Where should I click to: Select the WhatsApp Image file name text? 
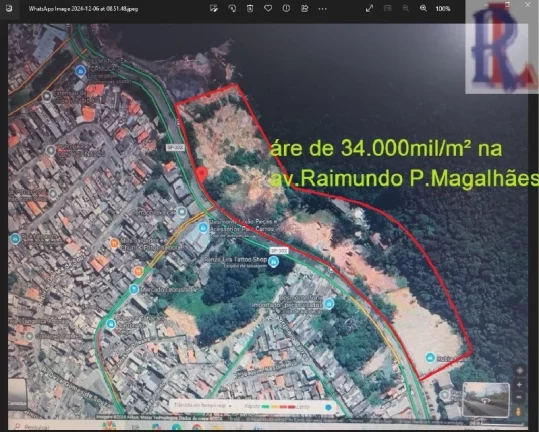tap(83, 9)
